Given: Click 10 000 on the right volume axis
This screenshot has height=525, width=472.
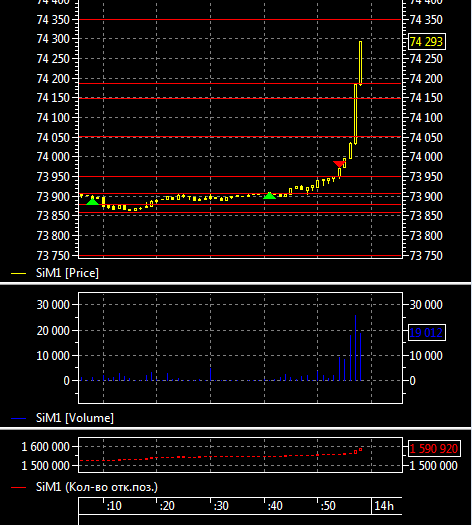Looking at the screenshot, I should coord(426,356).
